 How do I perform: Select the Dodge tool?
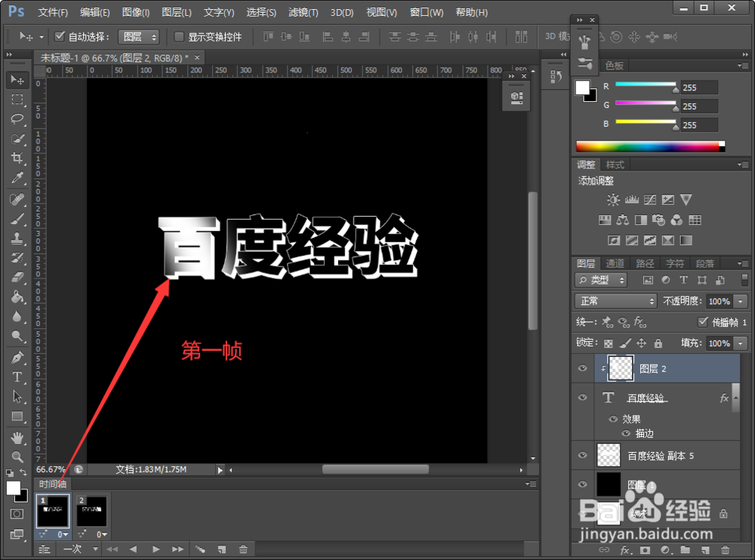(x=17, y=336)
